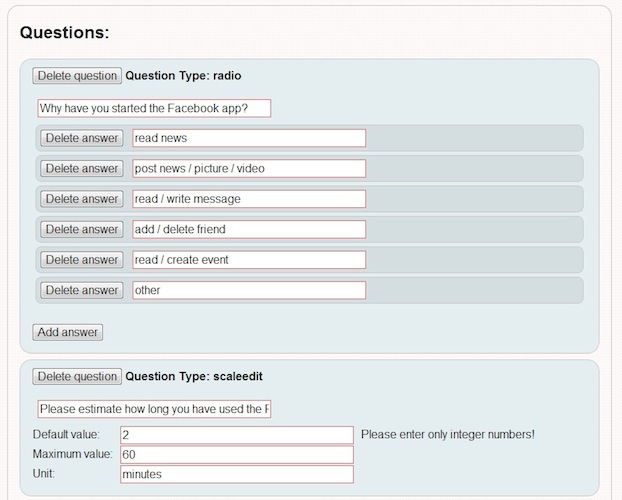
Task: Delete the 'read news' answer
Action: click(x=82, y=138)
